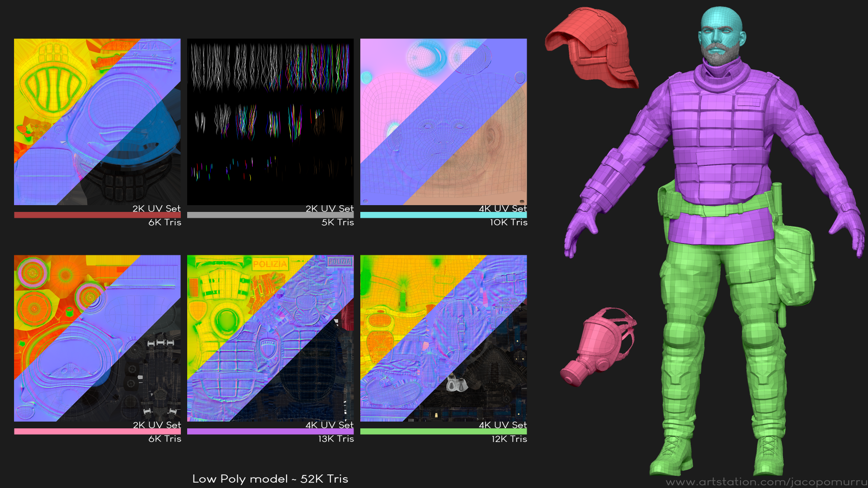Click the '13K Tris' label

(x=336, y=439)
